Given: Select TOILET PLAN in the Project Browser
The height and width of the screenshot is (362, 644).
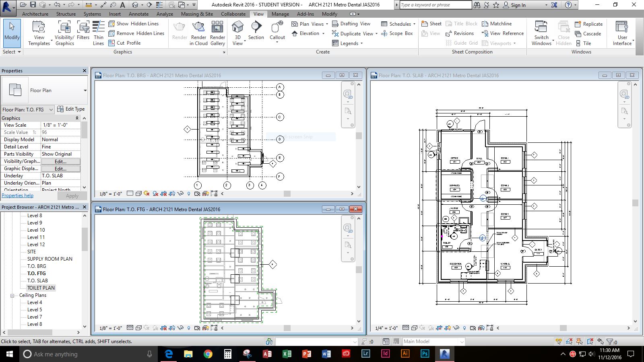Looking at the screenshot, I should tap(41, 288).
